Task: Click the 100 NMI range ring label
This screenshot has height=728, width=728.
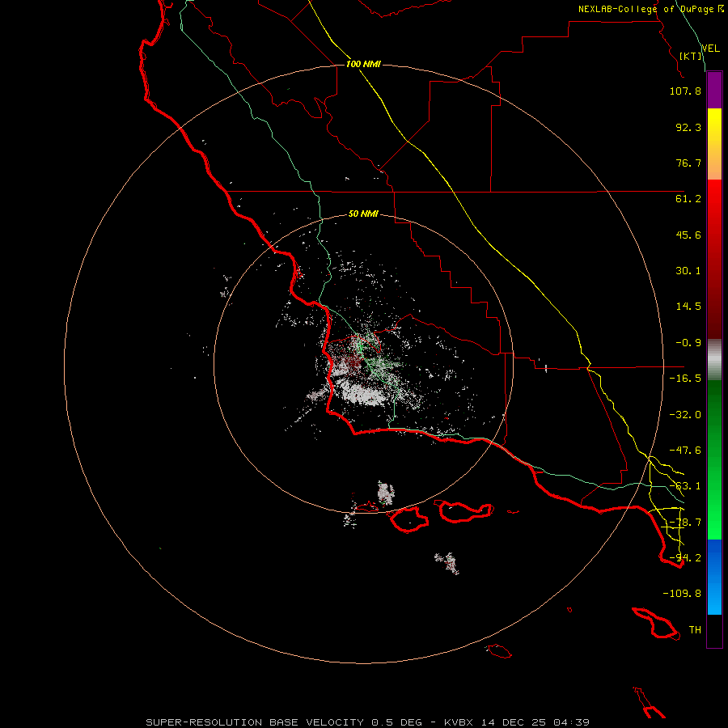Action: click(363, 64)
